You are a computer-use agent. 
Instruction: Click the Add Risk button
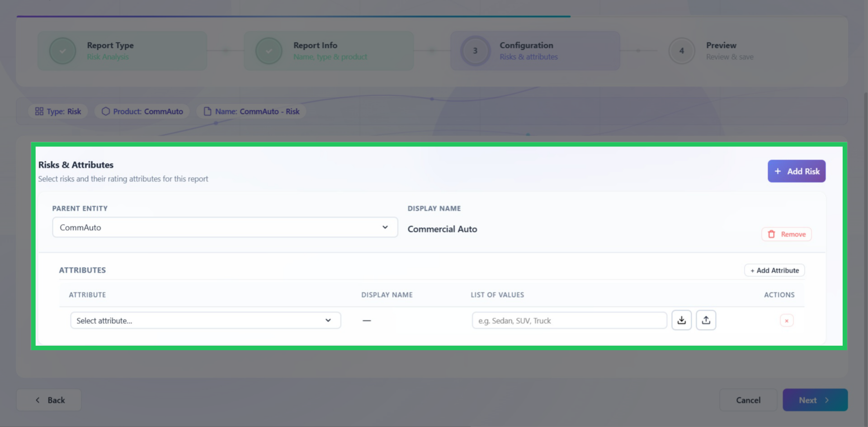point(797,171)
